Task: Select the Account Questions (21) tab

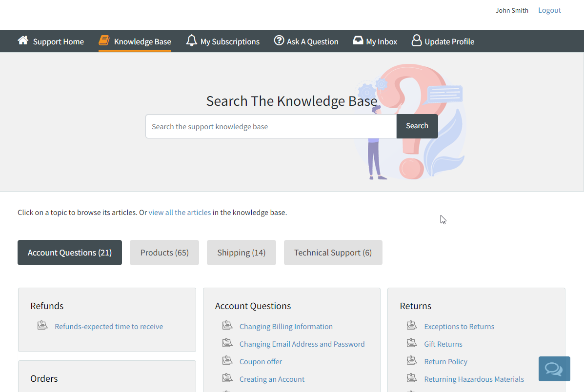Action: coord(70,253)
